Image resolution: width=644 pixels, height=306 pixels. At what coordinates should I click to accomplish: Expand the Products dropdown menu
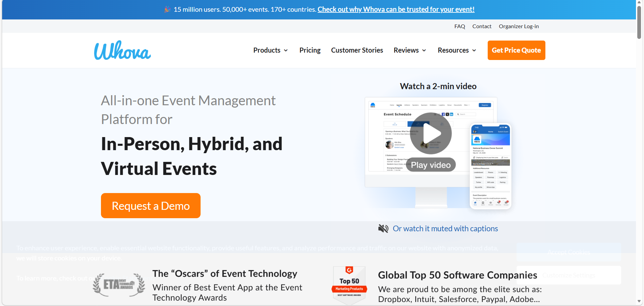coord(270,50)
